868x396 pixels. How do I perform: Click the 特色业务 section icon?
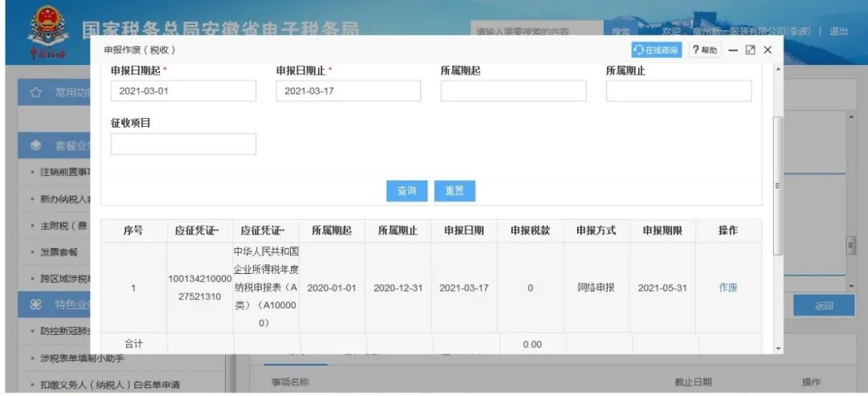coord(36,304)
